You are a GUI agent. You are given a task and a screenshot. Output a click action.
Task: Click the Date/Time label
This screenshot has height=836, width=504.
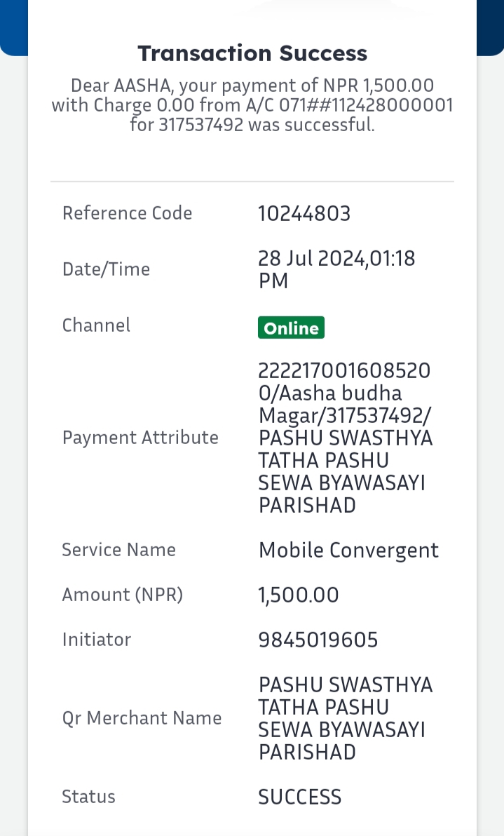(106, 269)
